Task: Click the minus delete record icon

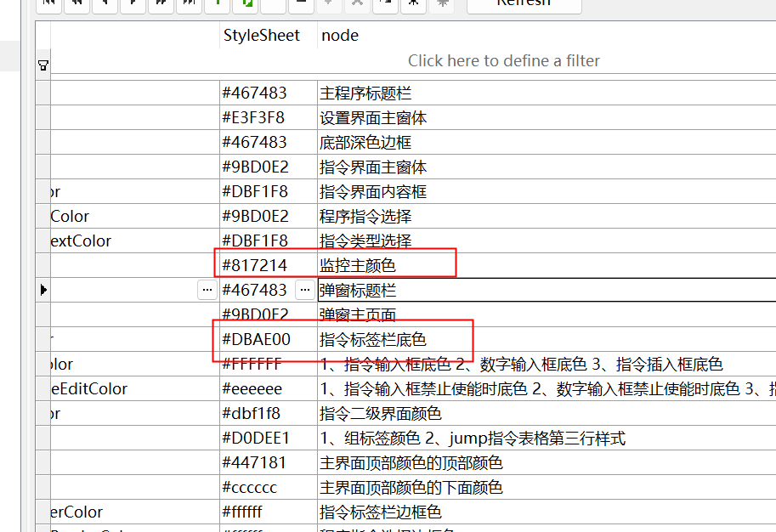Action: (x=301, y=3)
